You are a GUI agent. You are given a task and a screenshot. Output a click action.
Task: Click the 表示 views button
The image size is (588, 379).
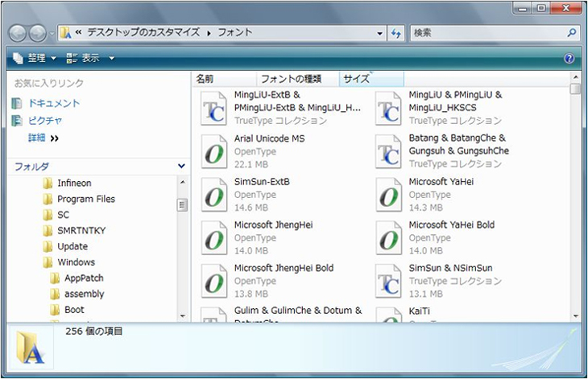point(83,58)
